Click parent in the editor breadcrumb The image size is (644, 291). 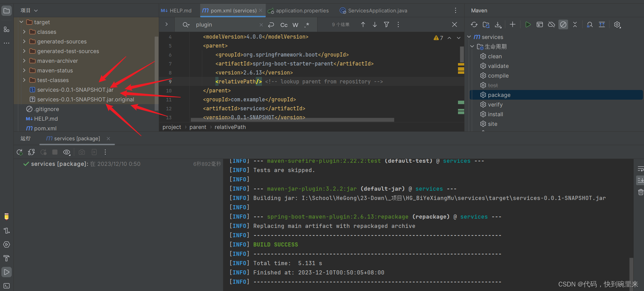coord(198,127)
